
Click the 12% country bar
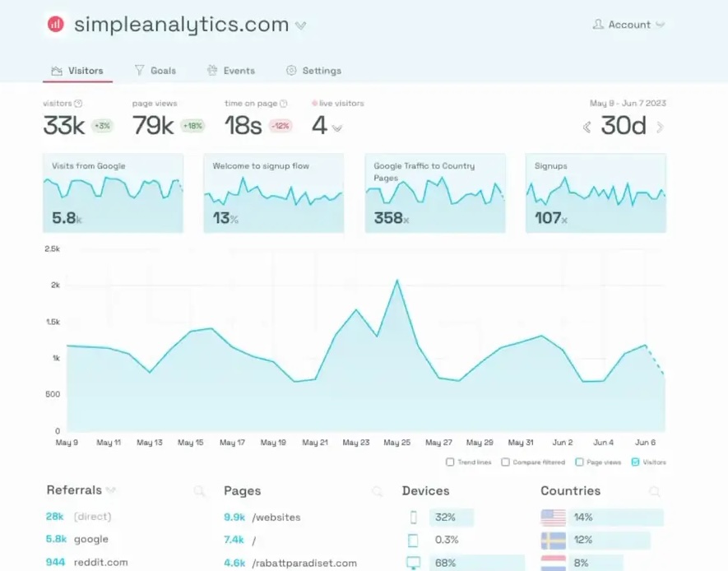[x=610, y=540]
